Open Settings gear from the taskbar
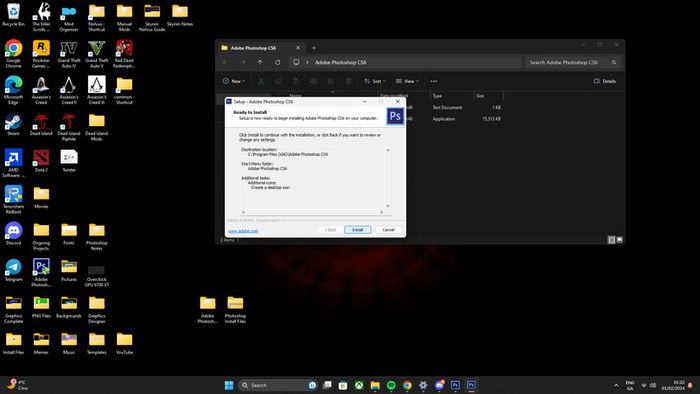The width and height of the screenshot is (700, 394). 423,385
